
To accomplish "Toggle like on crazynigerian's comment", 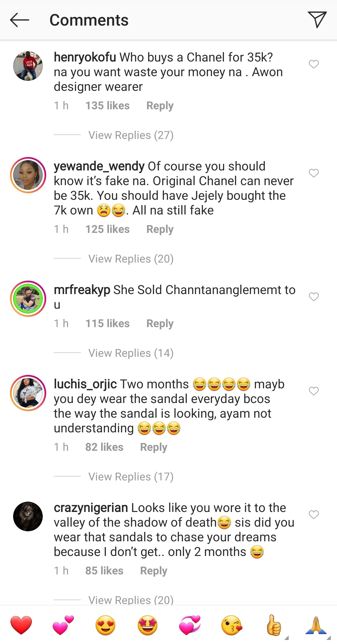I will tap(314, 514).
